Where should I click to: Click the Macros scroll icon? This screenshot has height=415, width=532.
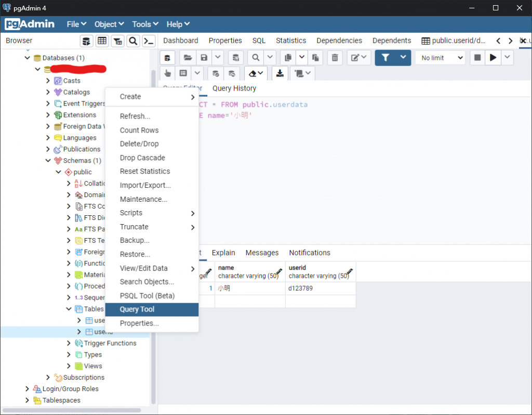pyautogui.click(x=303, y=73)
